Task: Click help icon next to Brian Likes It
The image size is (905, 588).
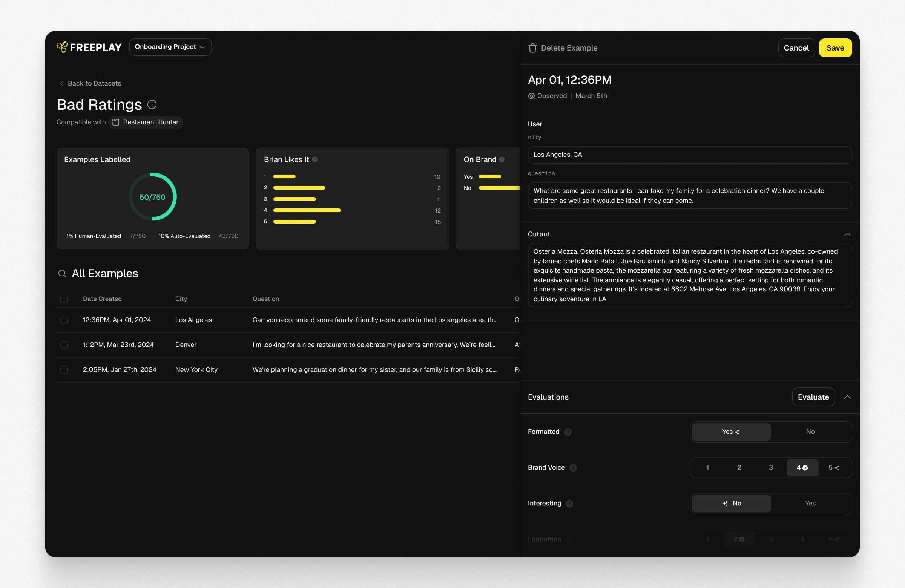Action: point(314,160)
